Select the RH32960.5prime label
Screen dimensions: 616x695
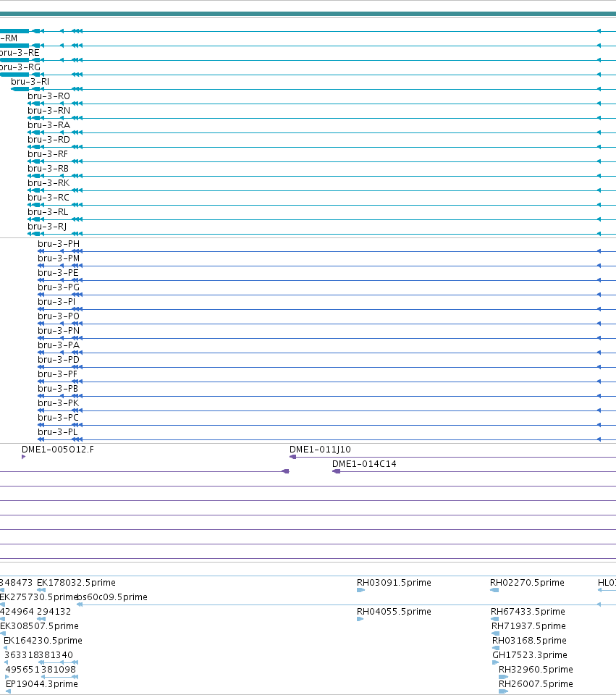pyautogui.click(x=536, y=670)
